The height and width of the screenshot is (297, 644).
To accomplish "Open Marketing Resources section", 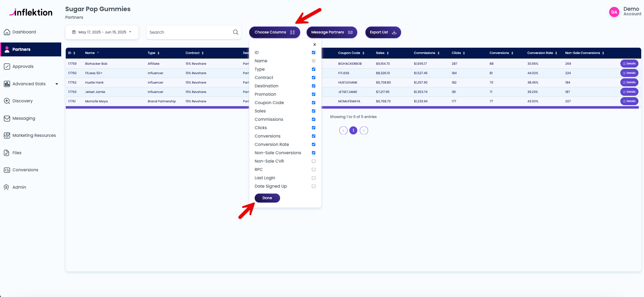I will [x=34, y=135].
